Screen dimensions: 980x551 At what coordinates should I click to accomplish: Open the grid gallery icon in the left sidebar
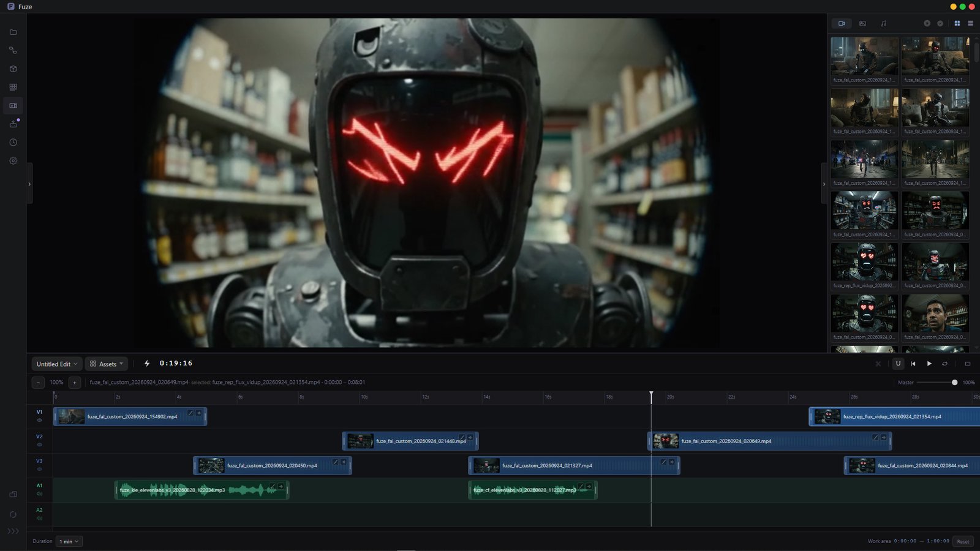pos(13,87)
